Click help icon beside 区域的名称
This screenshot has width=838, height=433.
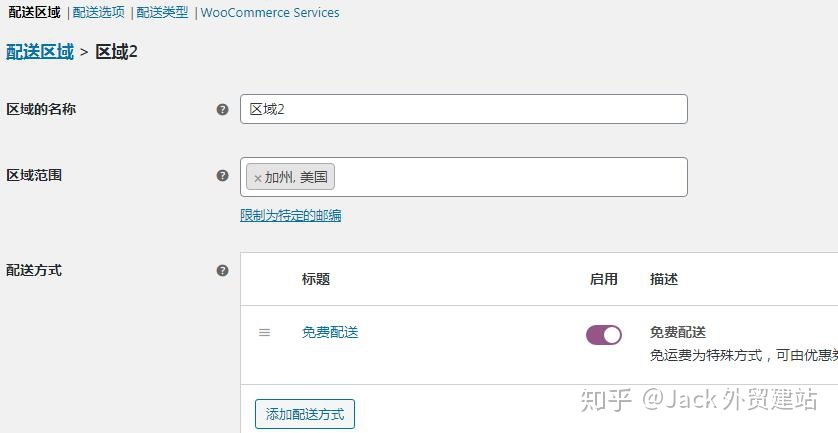pos(222,110)
